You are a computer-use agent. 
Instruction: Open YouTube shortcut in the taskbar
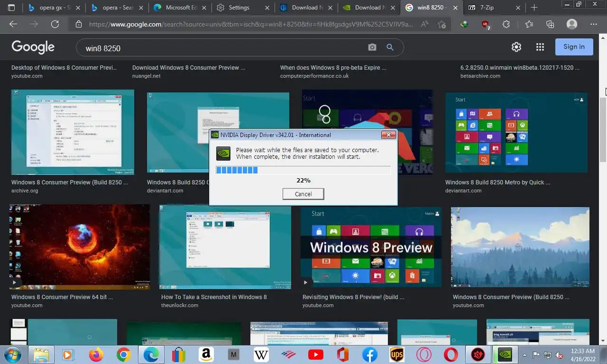[x=315, y=355]
